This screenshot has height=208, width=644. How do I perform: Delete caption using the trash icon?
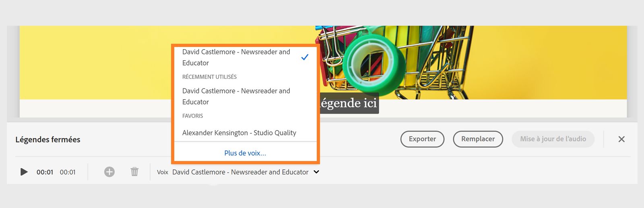click(134, 172)
